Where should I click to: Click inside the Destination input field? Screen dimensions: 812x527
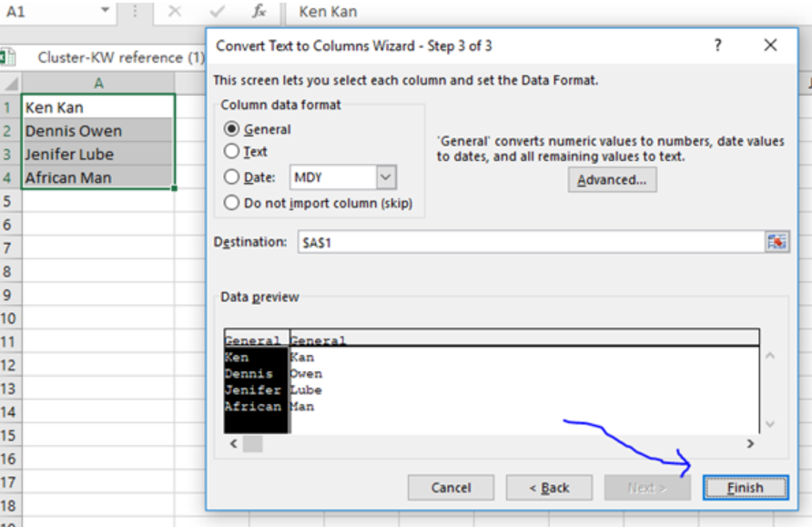528,241
